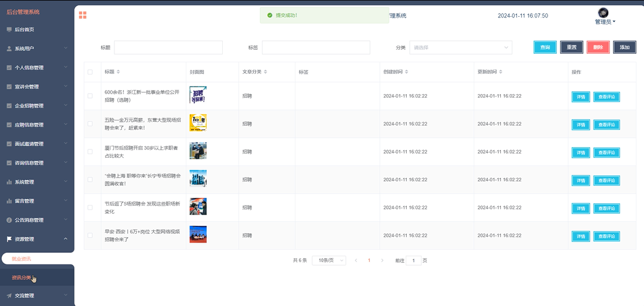Click the 应聘信息管理 sidebar icon

9,125
